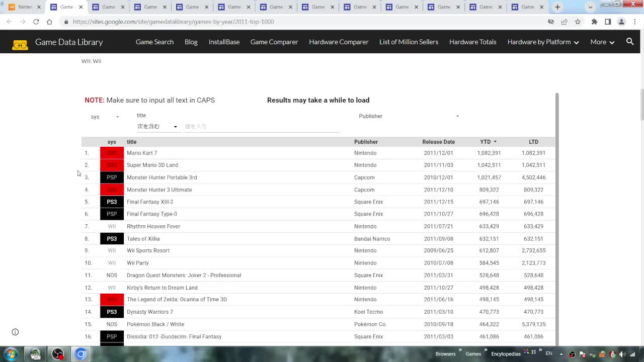The image size is (644, 362).
Task: Open the Extensions puzzle icon
Action: pos(594,22)
